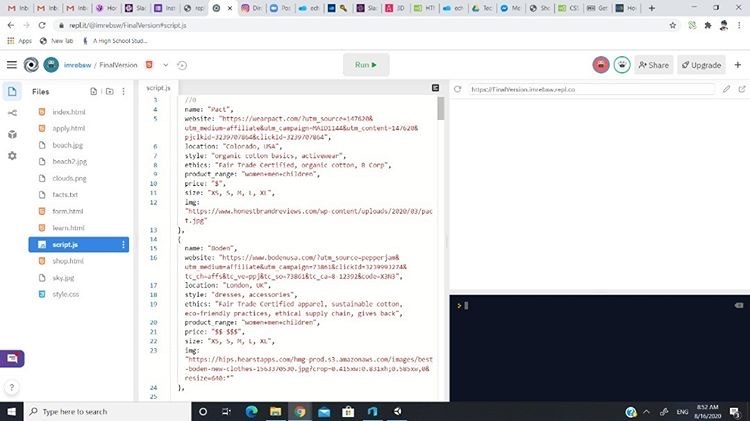This screenshot has height=421, width=750.
Task: Create new repl with plus icon
Action: click(738, 65)
